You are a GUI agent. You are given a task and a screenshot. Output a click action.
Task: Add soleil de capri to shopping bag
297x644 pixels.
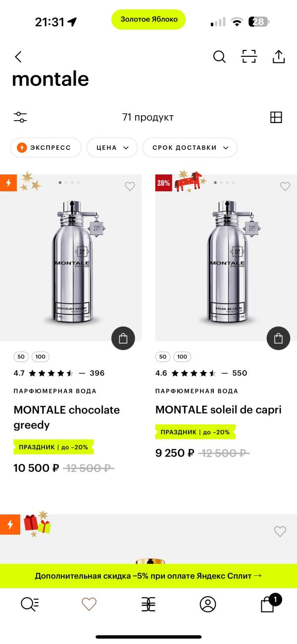pyautogui.click(x=278, y=339)
